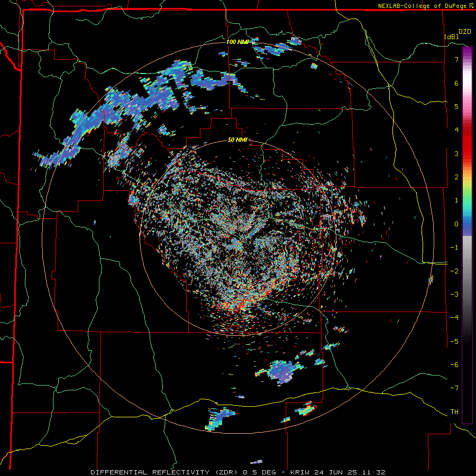The height and width of the screenshot is (476, 476).
Task: Click the -1 value on the color scale
Action: point(454,248)
